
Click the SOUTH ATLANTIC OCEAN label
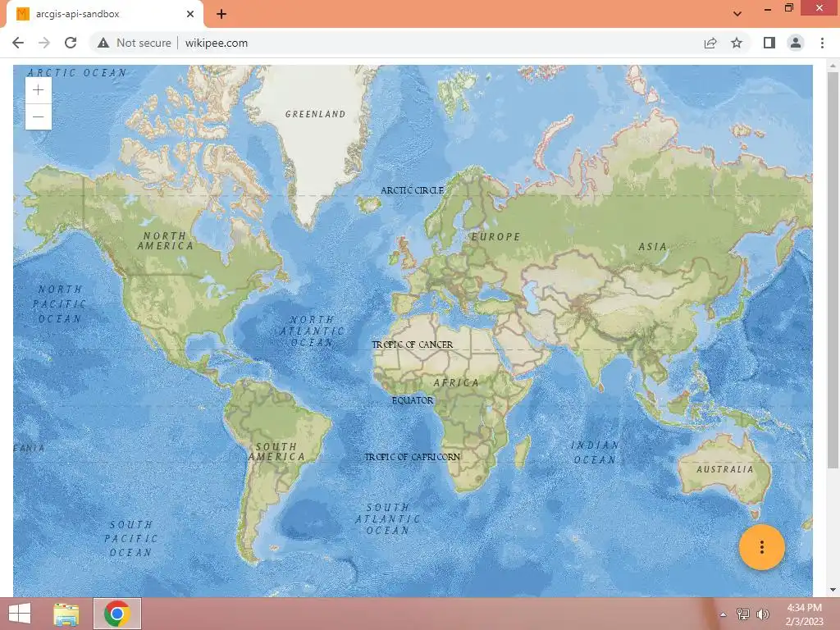point(387,518)
